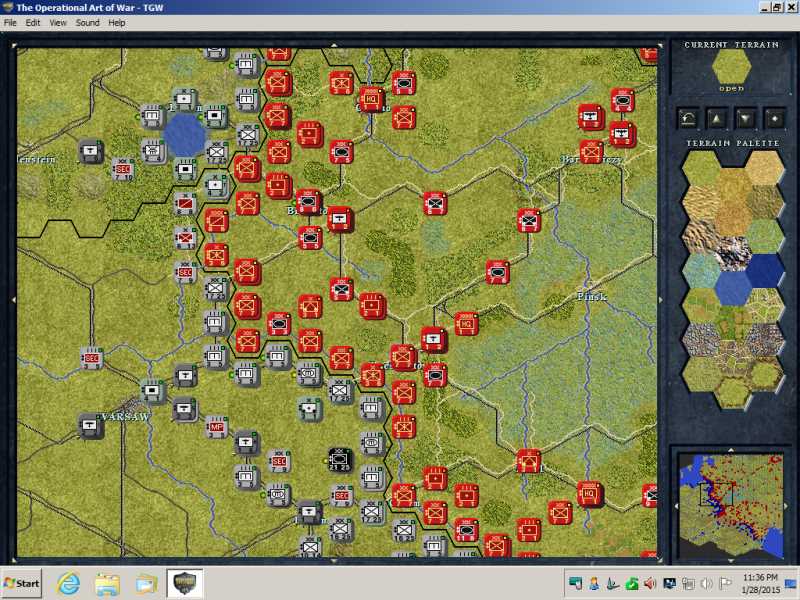Select the red HQ counter south of Pinsk

[x=590, y=493]
